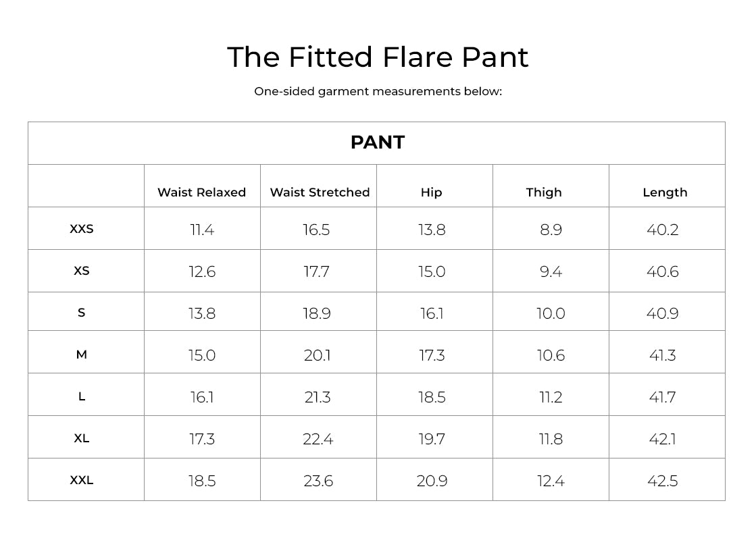Select the XXL size row label

pyautogui.click(x=82, y=480)
